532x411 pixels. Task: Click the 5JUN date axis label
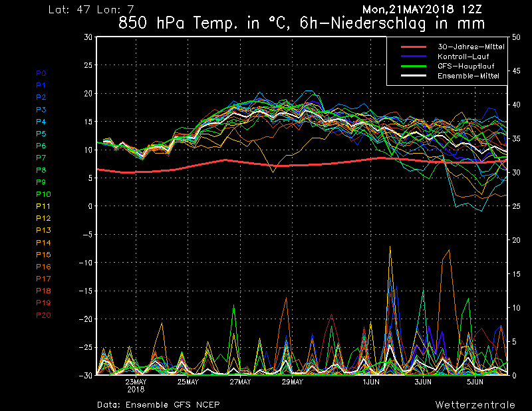tap(475, 382)
